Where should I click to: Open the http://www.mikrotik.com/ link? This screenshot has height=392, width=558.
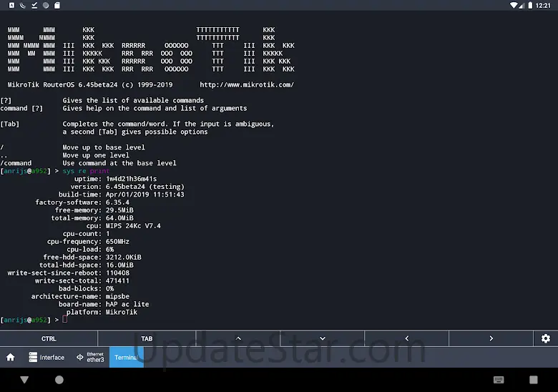pyautogui.click(x=247, y=84)
